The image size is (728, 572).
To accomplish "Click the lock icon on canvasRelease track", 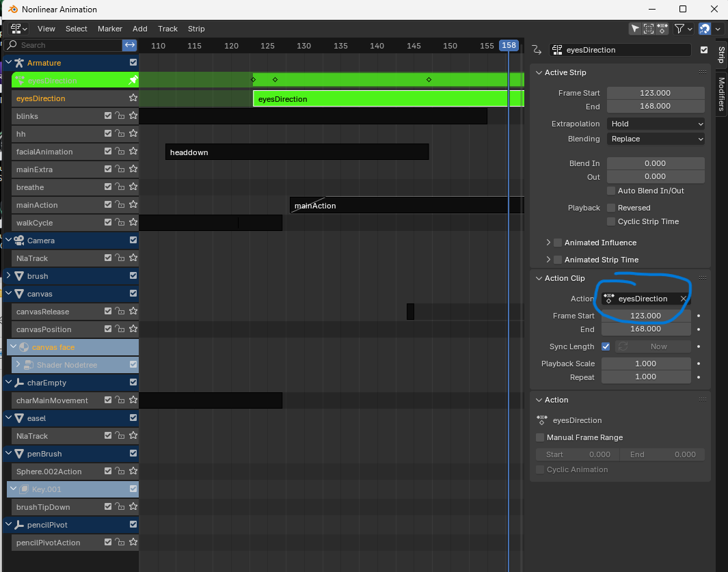I will 120,312.
